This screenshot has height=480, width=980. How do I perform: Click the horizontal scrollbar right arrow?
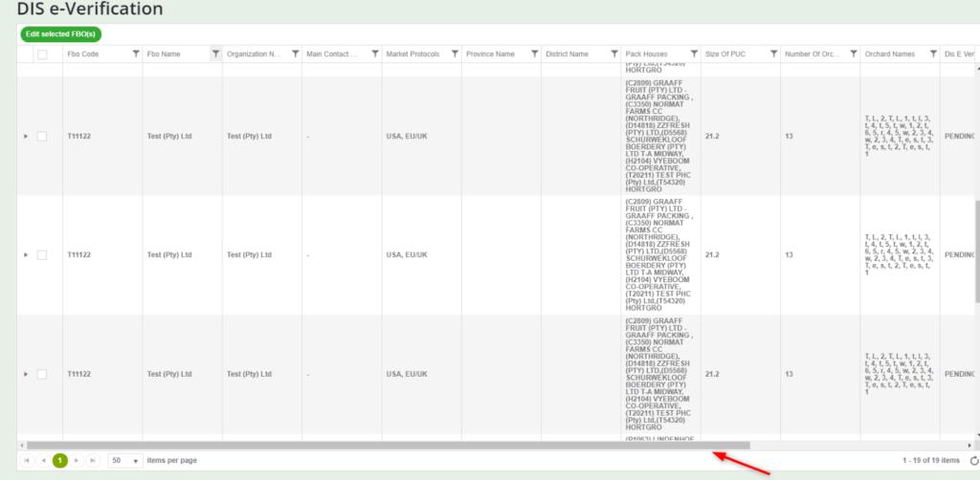tap(969, 446)
